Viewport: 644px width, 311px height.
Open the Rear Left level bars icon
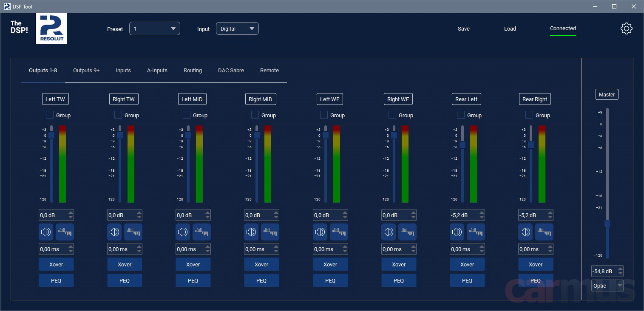476,232
